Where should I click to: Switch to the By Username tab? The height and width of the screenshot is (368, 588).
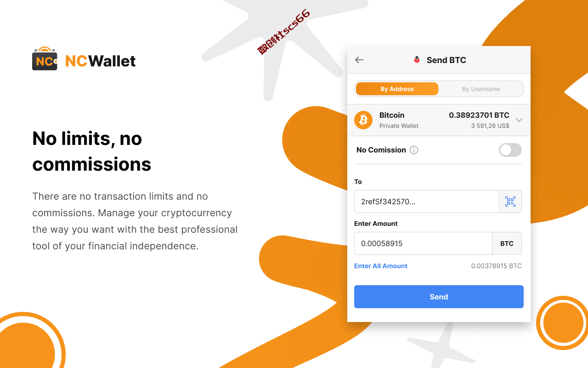[481, 89]
